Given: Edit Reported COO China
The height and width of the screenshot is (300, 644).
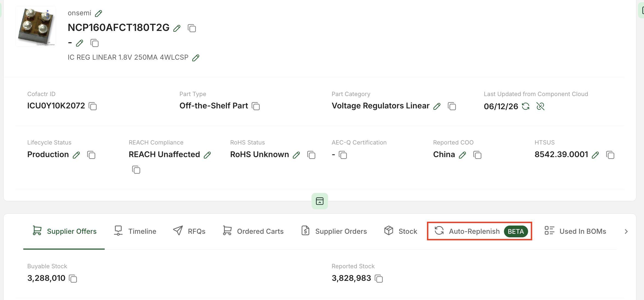Looking at the screenshot, I should coord(463,155).
